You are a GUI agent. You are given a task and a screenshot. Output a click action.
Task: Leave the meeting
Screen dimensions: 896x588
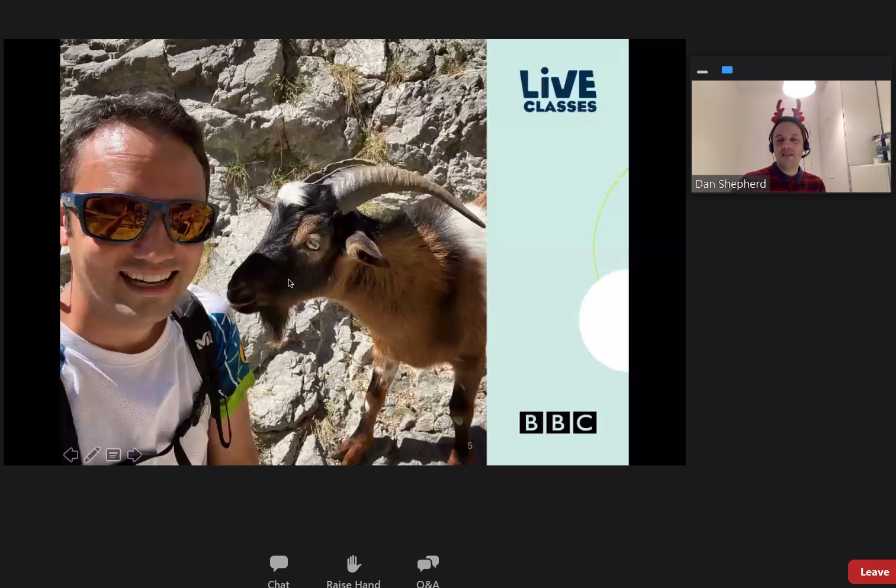[x=873, y=572]
